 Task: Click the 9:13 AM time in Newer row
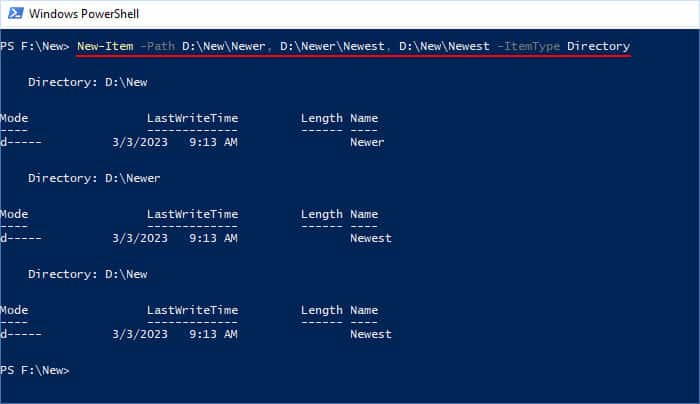[x=213, y=142]
